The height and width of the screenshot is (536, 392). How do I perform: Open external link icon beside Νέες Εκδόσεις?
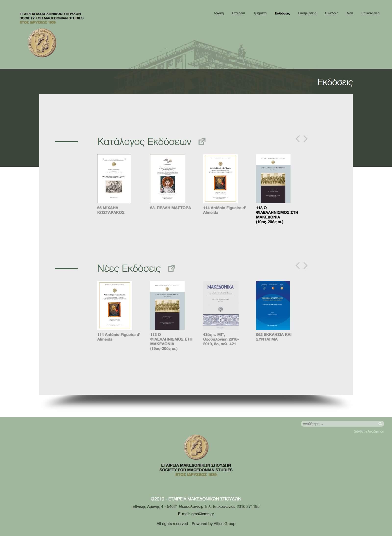171,268
